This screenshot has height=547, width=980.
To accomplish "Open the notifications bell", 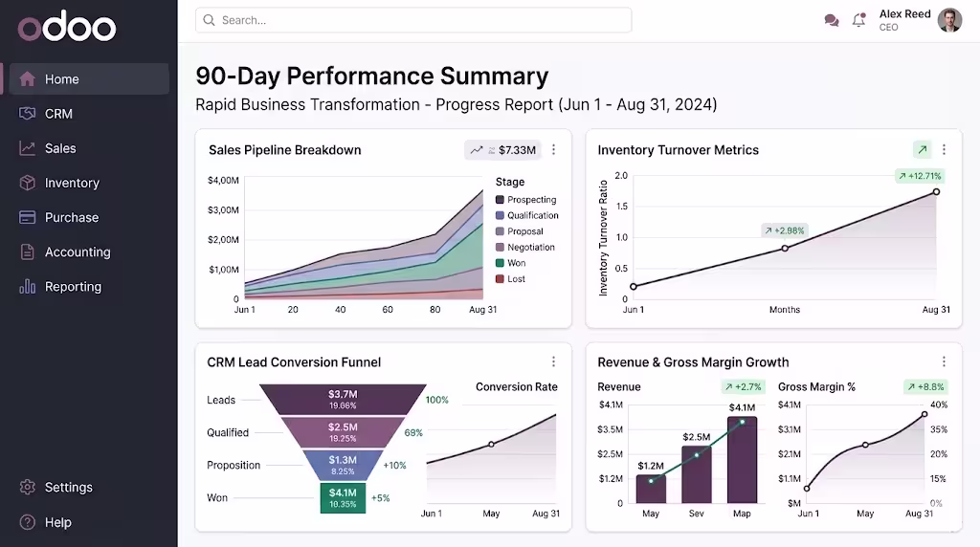I will [x=859, y=21].
